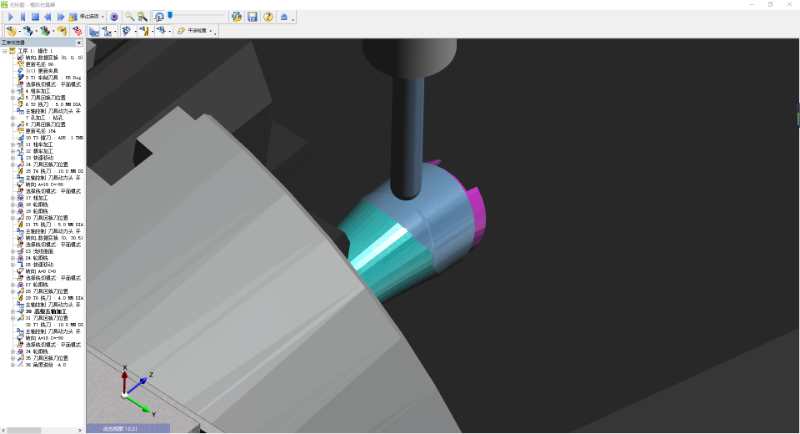
Task: Click the save floppy disk icon
Action: (253, 17)
